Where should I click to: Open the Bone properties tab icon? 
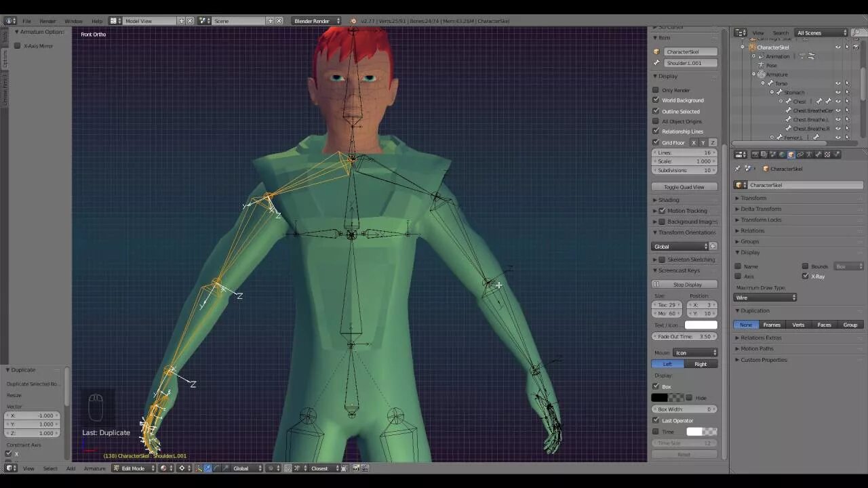818,155
